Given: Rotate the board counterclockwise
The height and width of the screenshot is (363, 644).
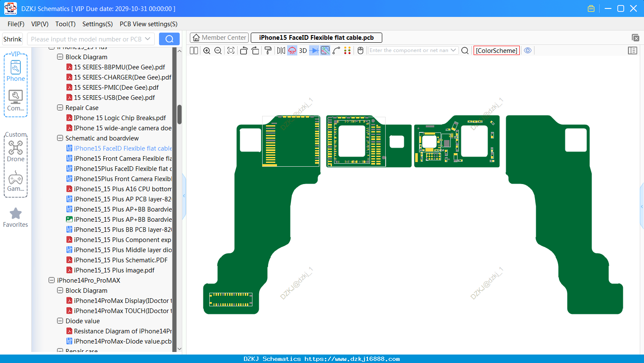Looking at the screenshot, I should tap(244, 51).
